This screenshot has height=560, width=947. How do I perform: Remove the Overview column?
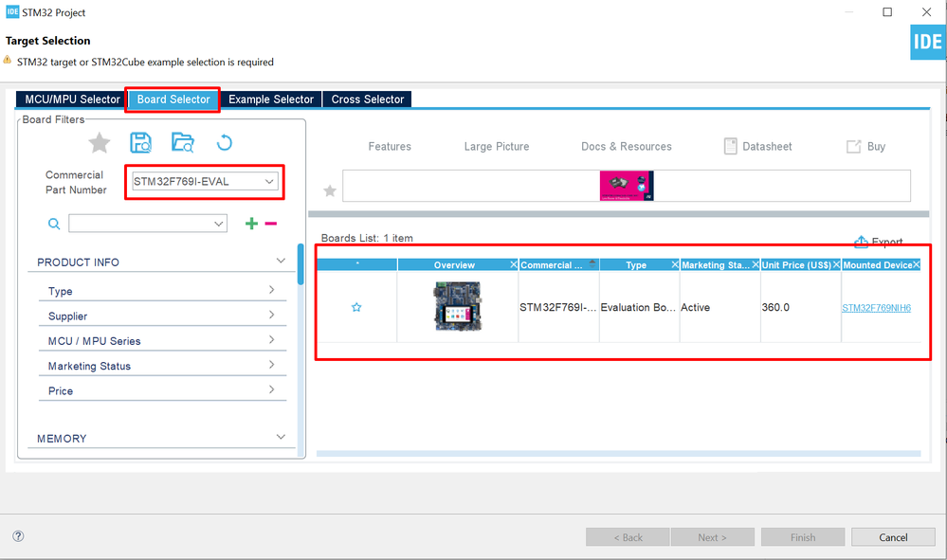click(514, 264)
